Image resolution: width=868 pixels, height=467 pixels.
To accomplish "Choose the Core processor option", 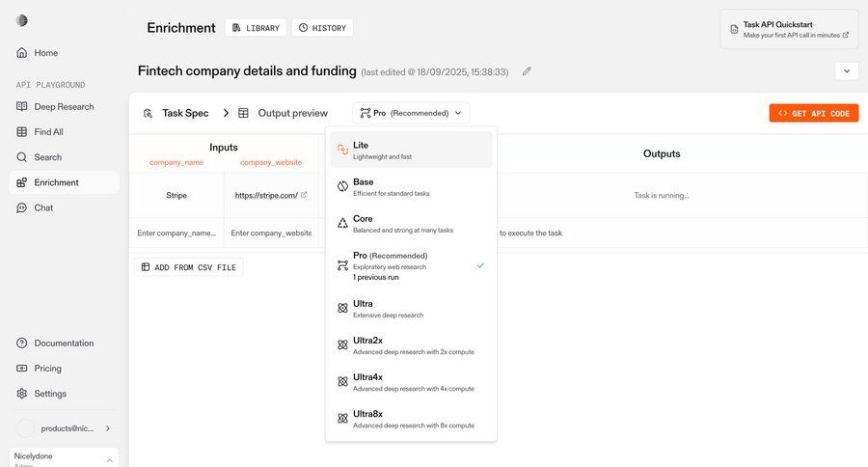I will coord(411,224).
